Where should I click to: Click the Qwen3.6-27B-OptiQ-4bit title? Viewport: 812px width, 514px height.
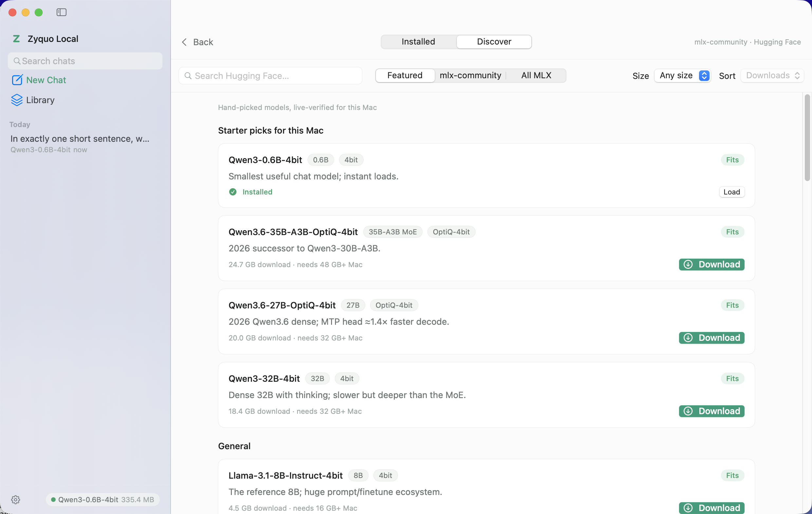point(282,305)
